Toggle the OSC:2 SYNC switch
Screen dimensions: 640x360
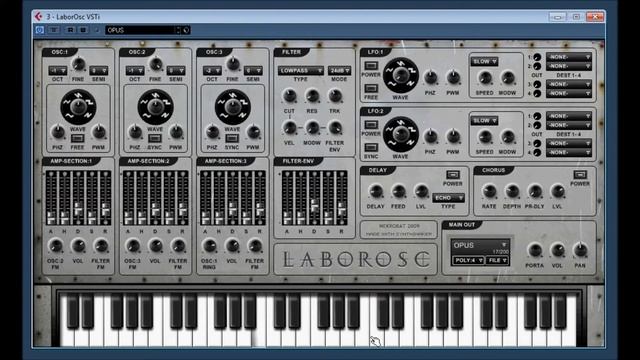coord(154,138)
